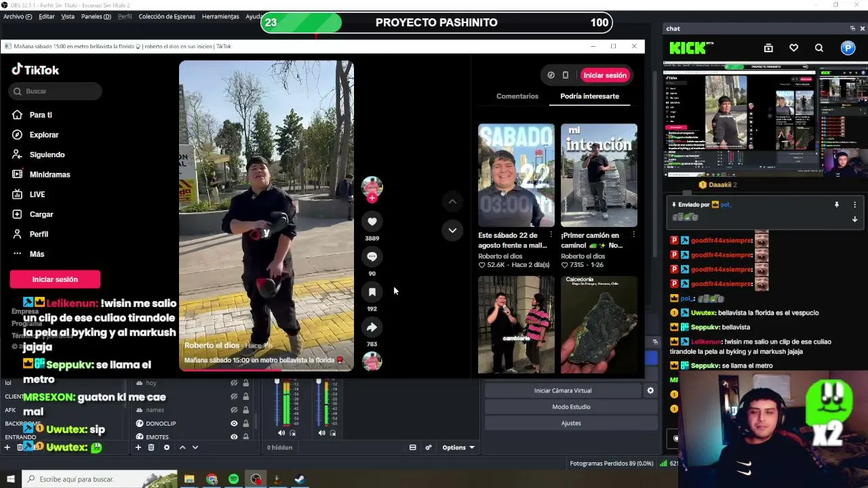
Task: Open OBS Ajustes
Action: click(571, 423)
